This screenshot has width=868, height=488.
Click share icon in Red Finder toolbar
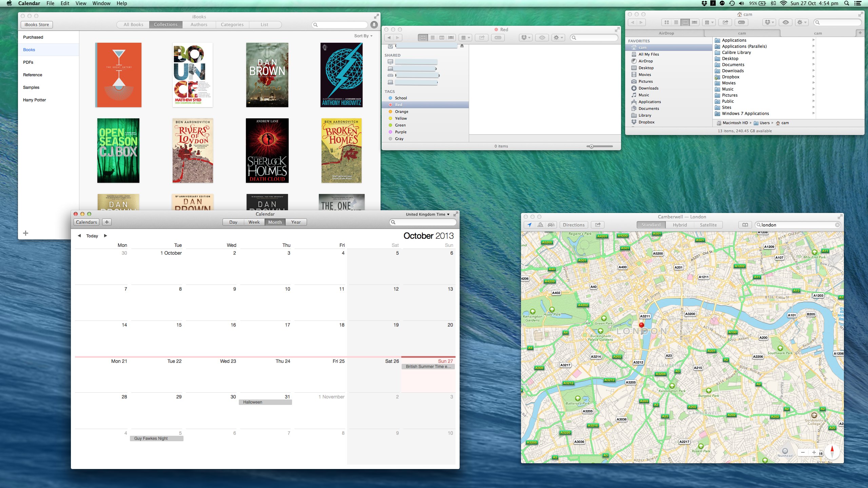click(x=482, y=38)
